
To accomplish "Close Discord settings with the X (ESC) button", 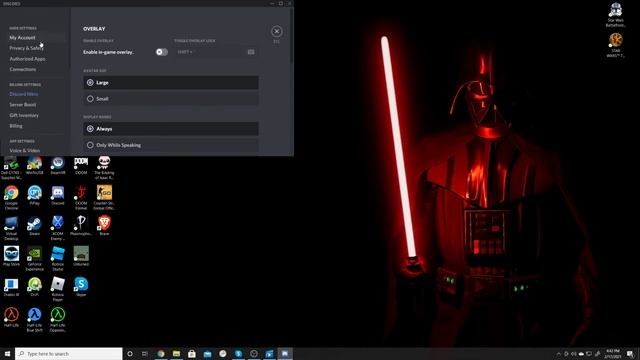I will (x=276, y=31).
